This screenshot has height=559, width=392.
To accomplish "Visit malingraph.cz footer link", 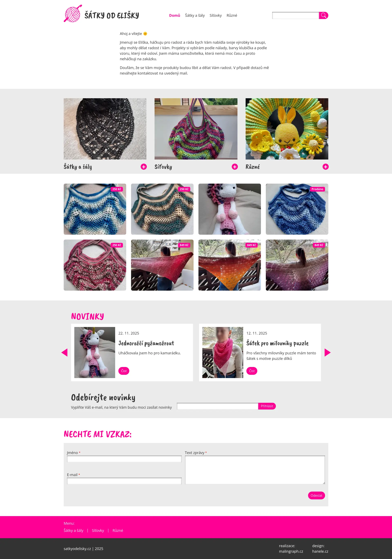I will point(291,551).
